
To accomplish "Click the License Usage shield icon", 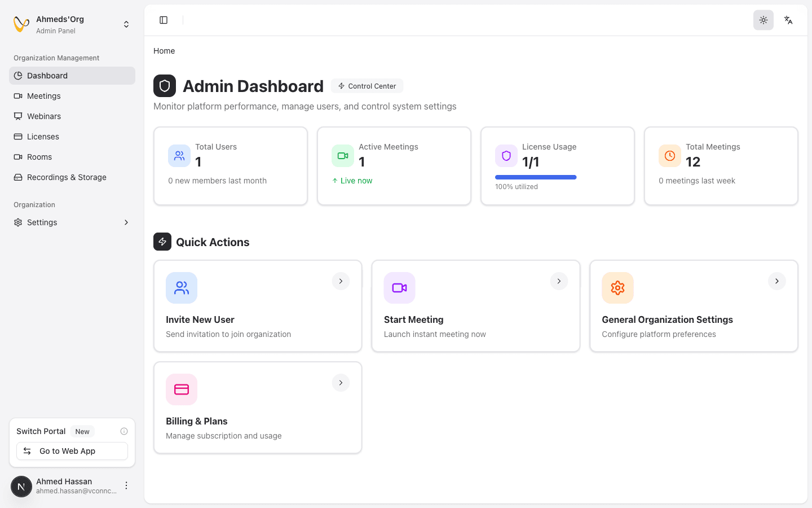I will coord(506,156).
